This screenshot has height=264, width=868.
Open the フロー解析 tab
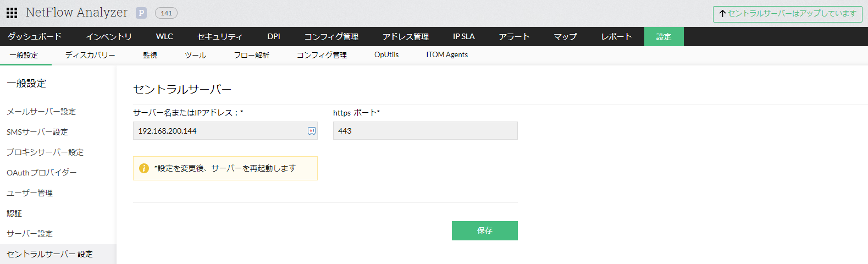coord(251,55)
